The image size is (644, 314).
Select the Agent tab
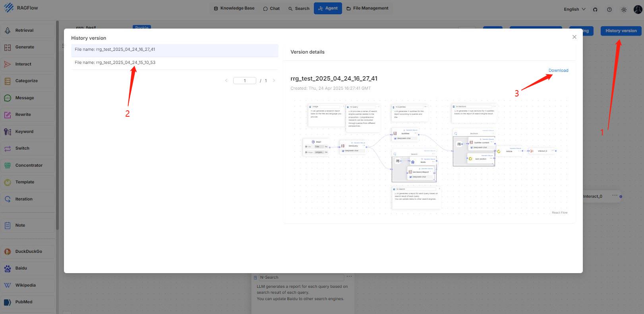(x=328, y=8)
